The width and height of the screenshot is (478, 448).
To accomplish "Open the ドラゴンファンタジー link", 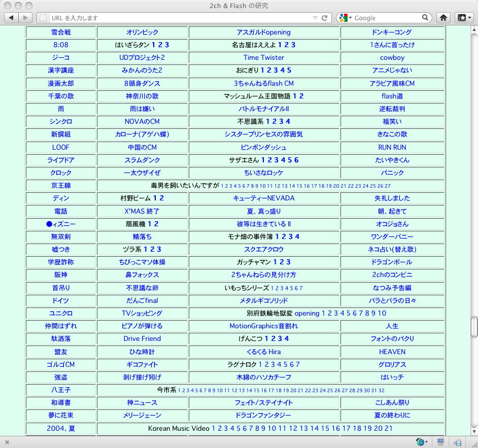I will (264, 416).
